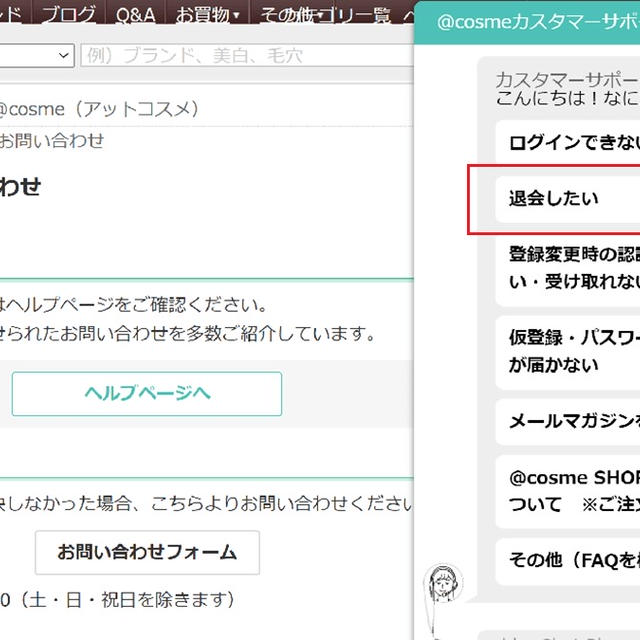Click the ヘルプページへ button
Viewport: 640px width, 640px height.
(147, 393)
